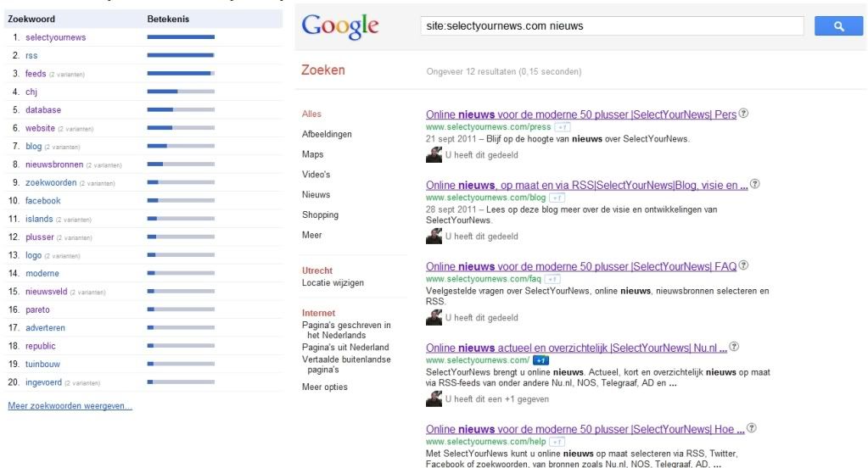Click the preview icon after the Pers result title
Viewport: 868px width, 468px height.
[x=744, y=114]
